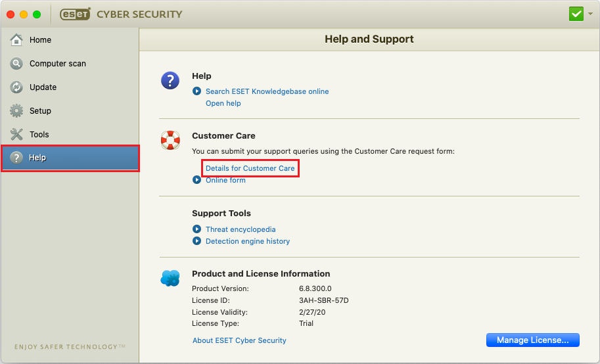The image size is (600, 364).
Task: Open the Online form link
Action: (x=225, y=180)
